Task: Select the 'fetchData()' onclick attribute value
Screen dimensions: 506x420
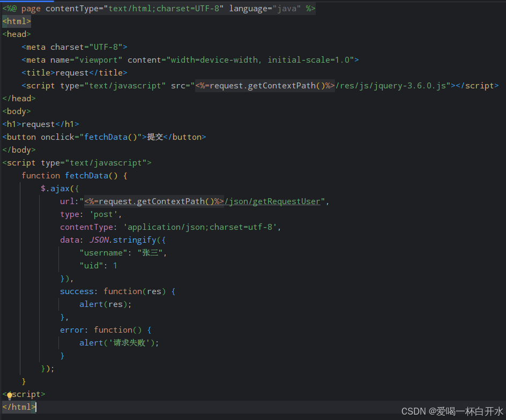Action: pos(110,137)
